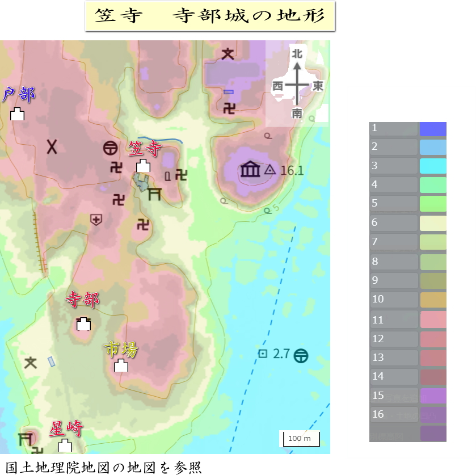Screen dimensions: 476x475
Task: Choose the purple swatch for legend level 15
Action: click(x=432, y=396)
